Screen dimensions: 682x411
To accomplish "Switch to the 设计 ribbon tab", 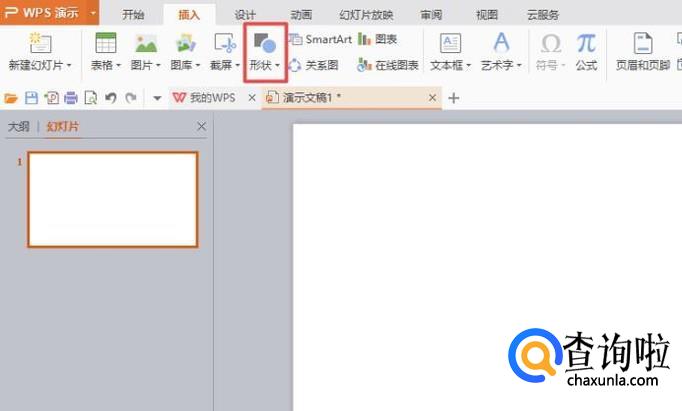I will coord(245,15).
